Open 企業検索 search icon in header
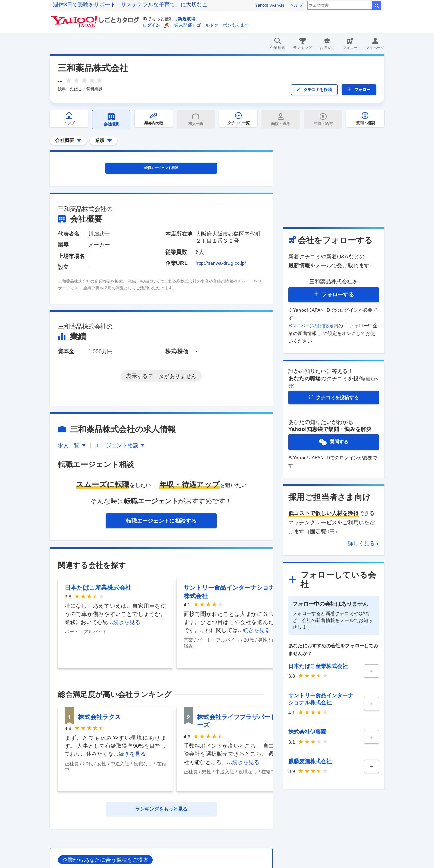 pos(277,43)
